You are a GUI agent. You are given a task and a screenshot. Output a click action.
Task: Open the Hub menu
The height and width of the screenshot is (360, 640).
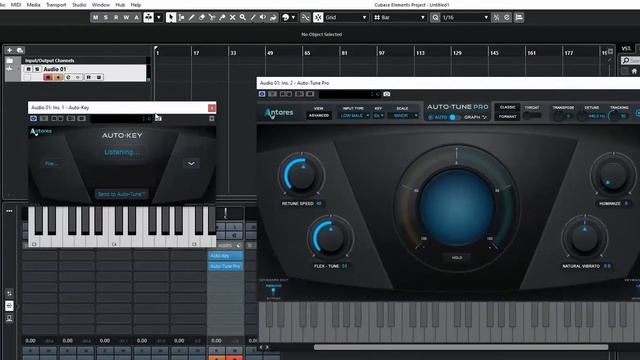tap(120, 5)
